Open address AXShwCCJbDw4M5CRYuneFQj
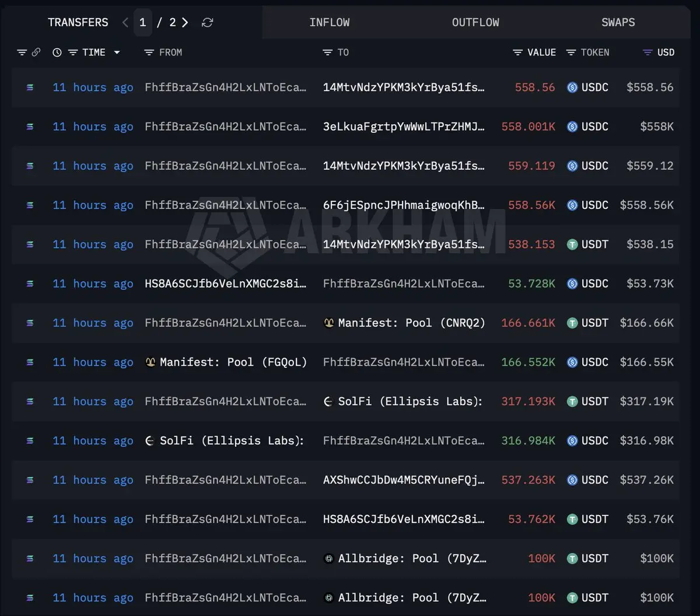 (x=404, y=480)
